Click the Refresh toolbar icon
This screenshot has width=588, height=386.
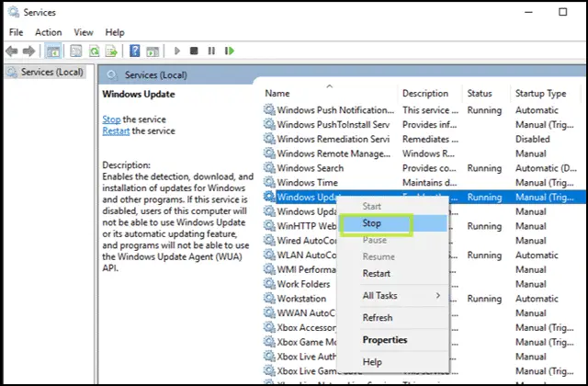(x=94, y=51)
